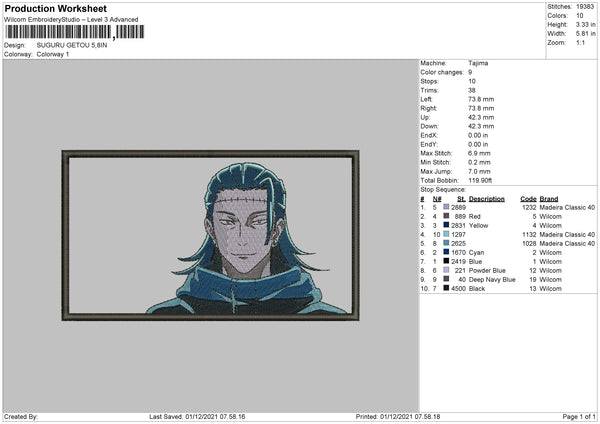The width and height of the screenshot is (600, 424).
Task: Click the design name SUGURU GETOU 5,8IN
Action: (72, 45)
